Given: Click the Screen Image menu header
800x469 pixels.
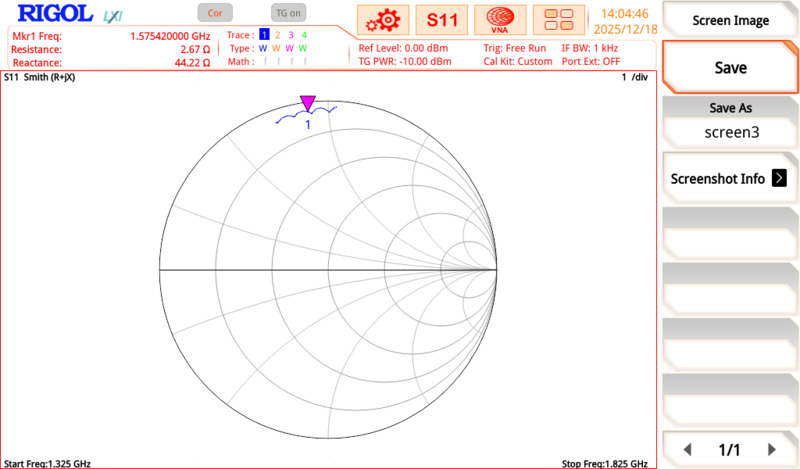Looking at the screenshot, I should click(x=730, y=20).
